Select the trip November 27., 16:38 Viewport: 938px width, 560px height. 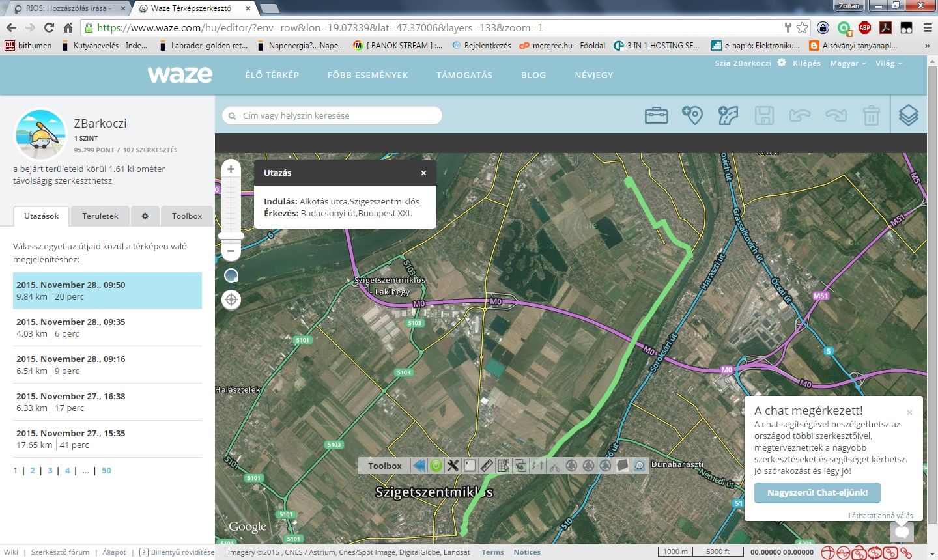[x=107, y=402]
